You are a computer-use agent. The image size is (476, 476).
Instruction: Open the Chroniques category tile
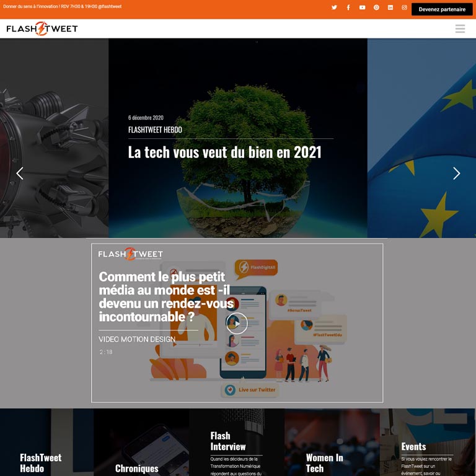point(141,442)
